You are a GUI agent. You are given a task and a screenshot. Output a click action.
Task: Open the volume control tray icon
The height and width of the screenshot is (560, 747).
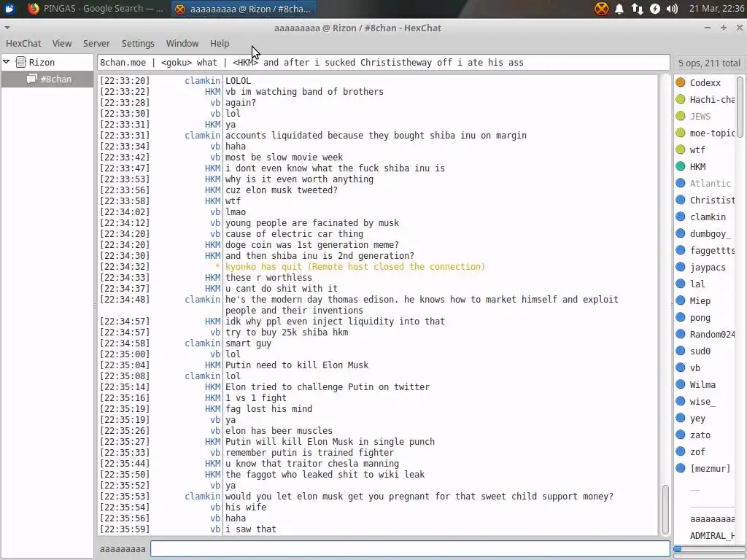coord(672,9)
